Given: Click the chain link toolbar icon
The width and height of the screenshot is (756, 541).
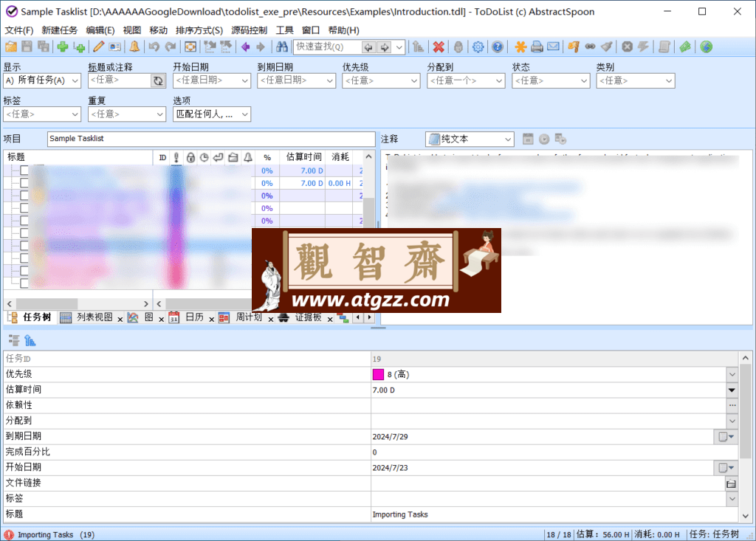Looking at the screenshot, I should coord(590,46).
